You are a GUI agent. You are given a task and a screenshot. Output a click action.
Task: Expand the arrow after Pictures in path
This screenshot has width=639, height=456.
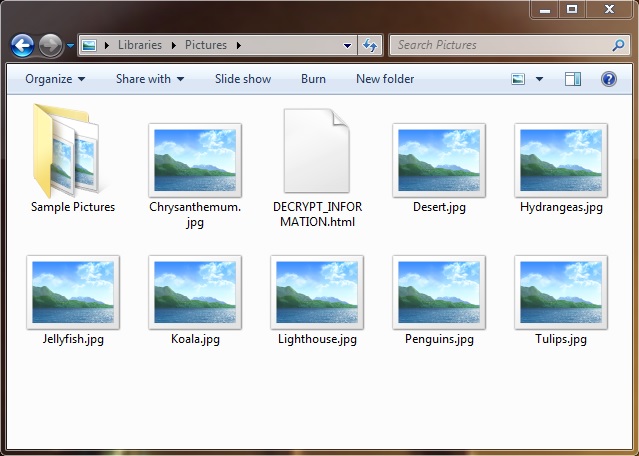239,45
